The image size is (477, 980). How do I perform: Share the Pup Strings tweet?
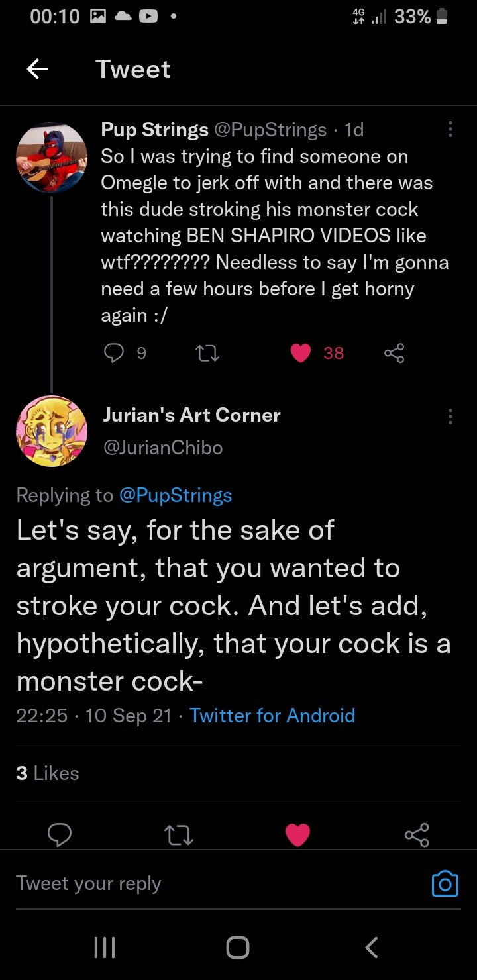coord(394,354)
